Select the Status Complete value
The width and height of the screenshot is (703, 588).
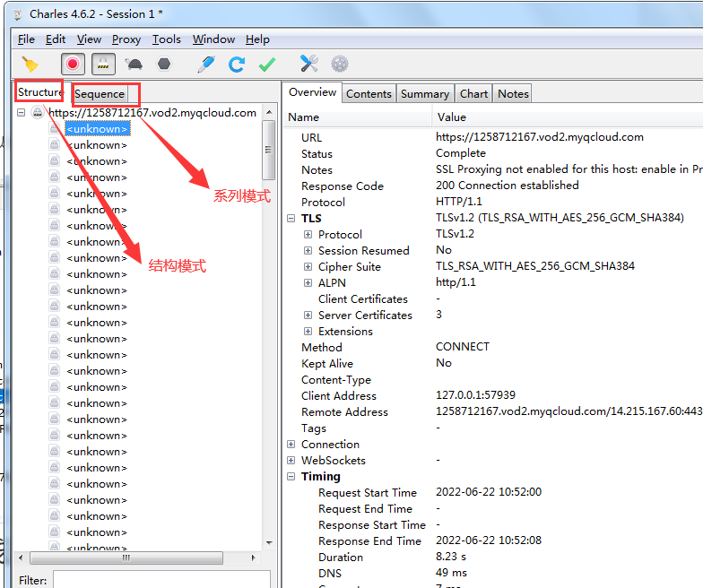461,153
